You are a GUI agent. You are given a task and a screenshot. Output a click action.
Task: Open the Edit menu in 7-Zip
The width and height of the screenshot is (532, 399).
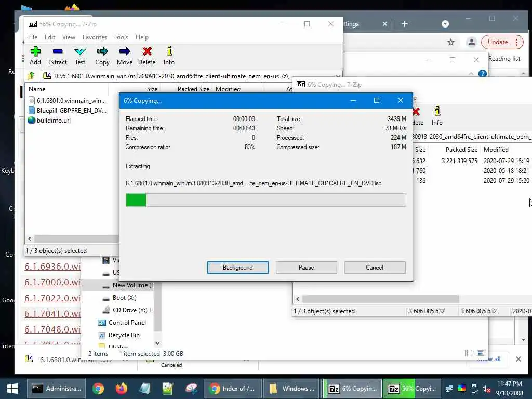50,37
